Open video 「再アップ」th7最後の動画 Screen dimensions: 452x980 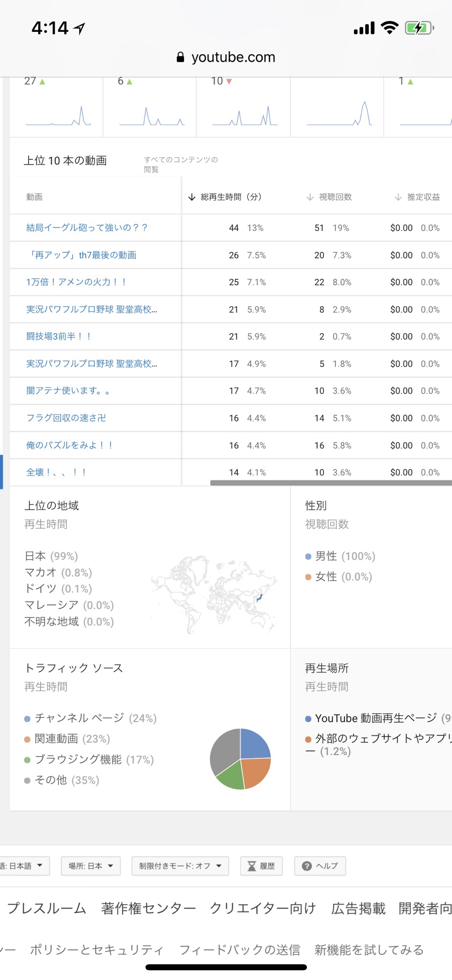81,255
